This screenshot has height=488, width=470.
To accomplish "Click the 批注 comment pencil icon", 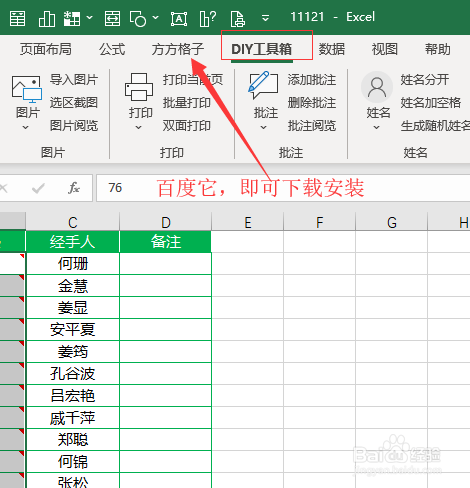I will coord(263,85).
